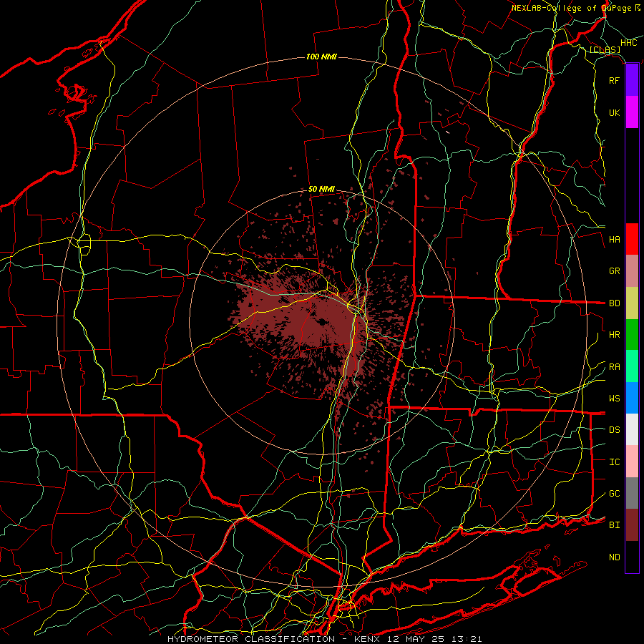Click the 'HYDROMETEOR CLASSIFICATION' title text
The width and height of the screenshot is (644, 644).
251,639
